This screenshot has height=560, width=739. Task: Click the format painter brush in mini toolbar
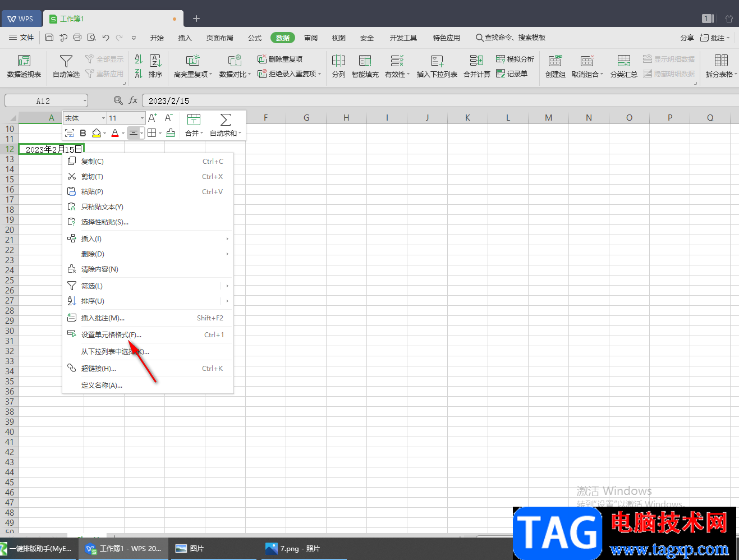click(x=171, y=133)
